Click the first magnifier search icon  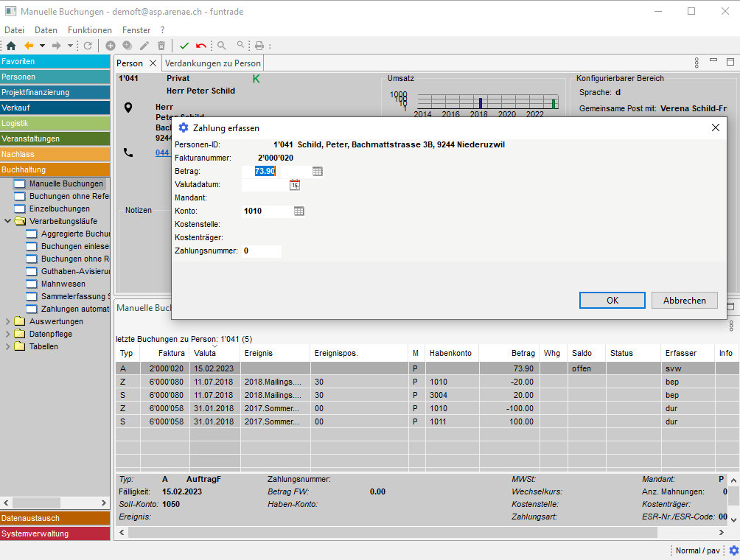[221, 46]
